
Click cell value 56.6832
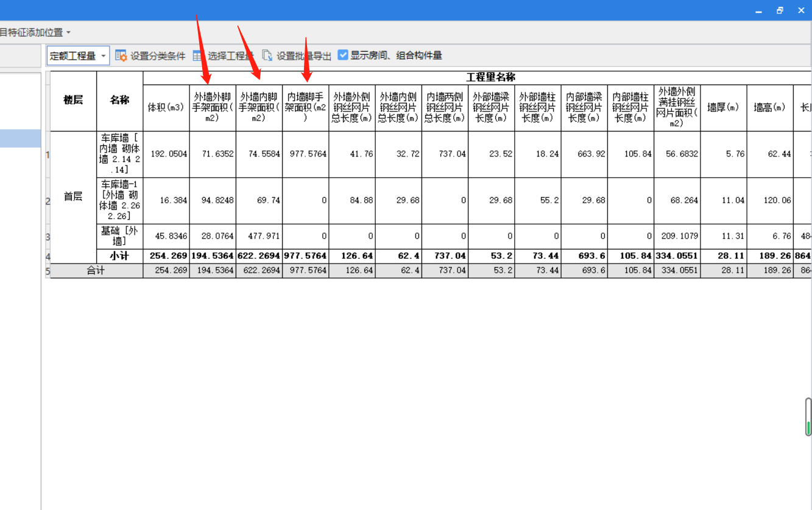click(682, 154)
